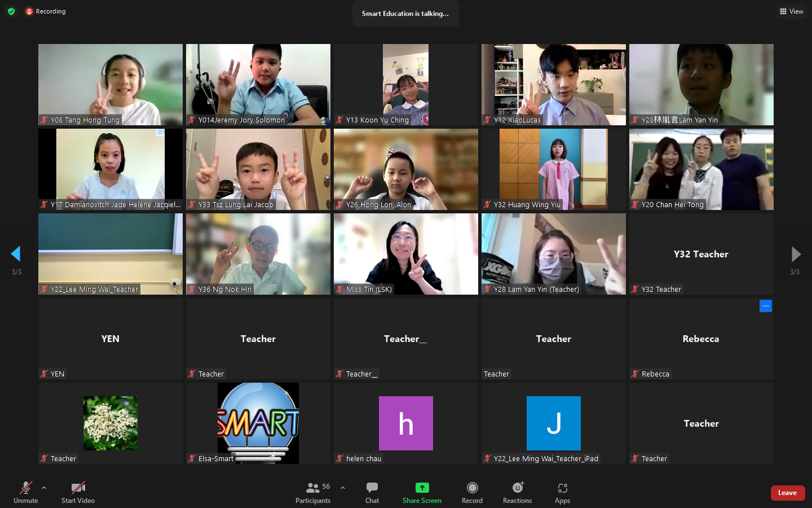Image resolution: width=812 pixels, height=508 pixels.
Task: Click the Share Screen button
Action: click(422, 492)
